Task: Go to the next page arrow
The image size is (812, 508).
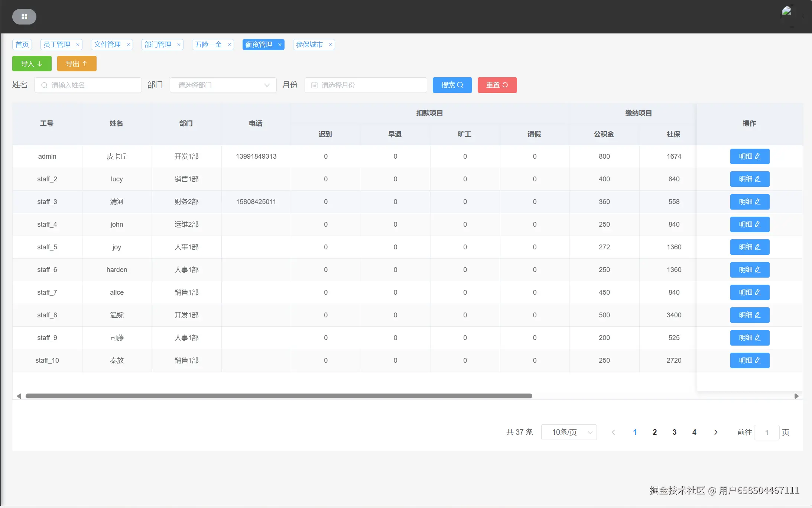Action: click(x=715, y=432)
